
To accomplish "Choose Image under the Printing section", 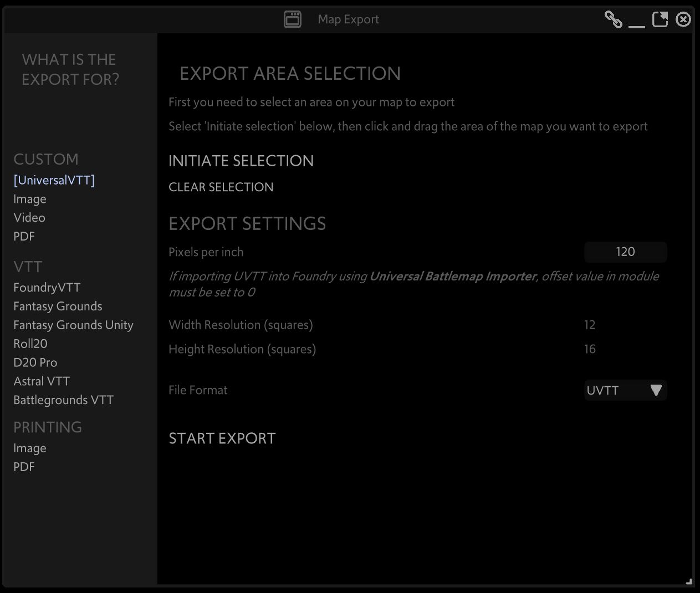I will click(x=30, y=448).
